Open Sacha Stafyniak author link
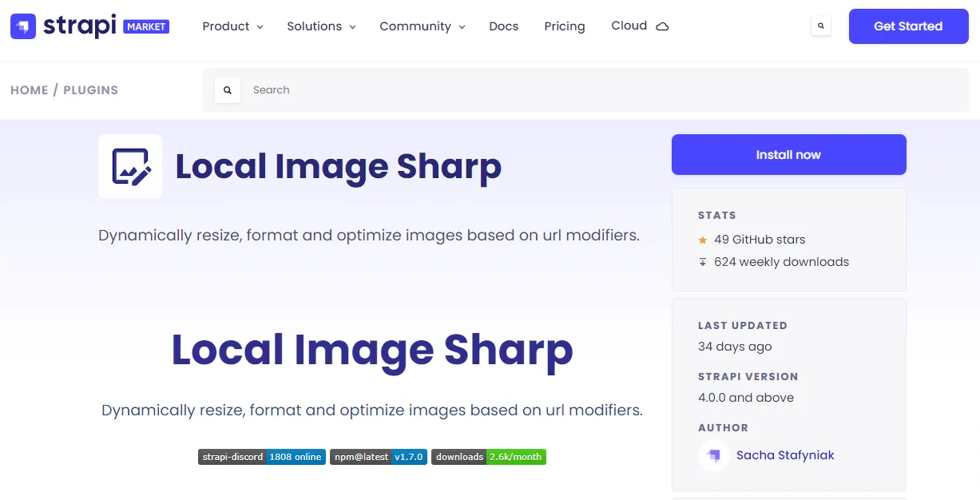Viewport: 980px width, 500px height. point(785,455)
